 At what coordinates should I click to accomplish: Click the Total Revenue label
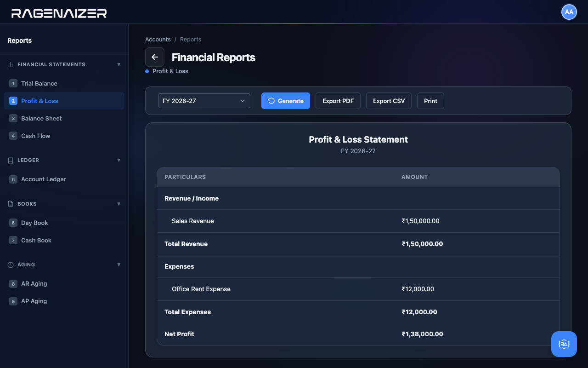coord(186,244)
